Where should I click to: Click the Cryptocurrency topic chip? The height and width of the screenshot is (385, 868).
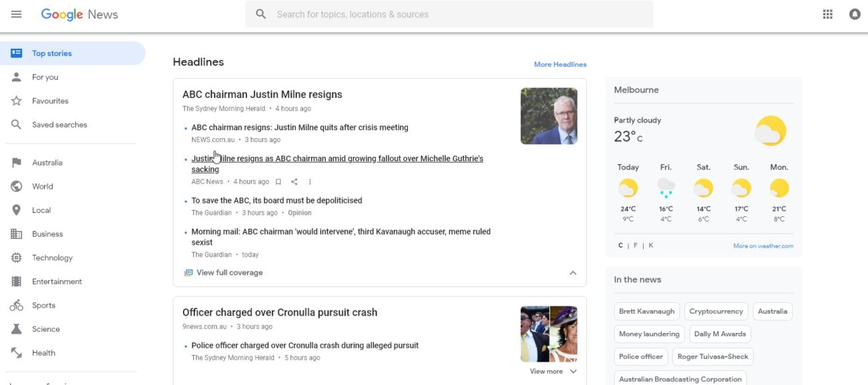pyautogui.click(x=716, y=312)
